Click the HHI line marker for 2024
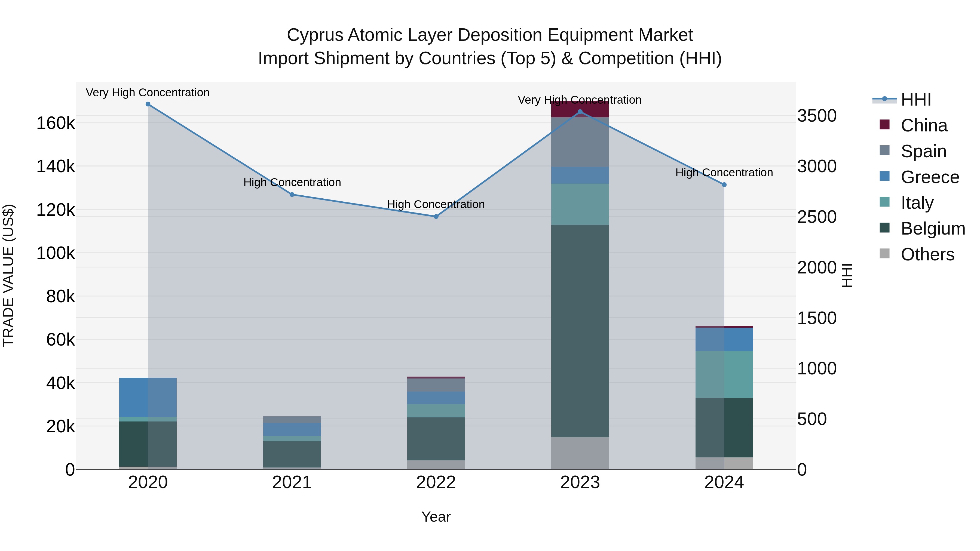This screenshot has width=980, height=551. pos(724,185)
